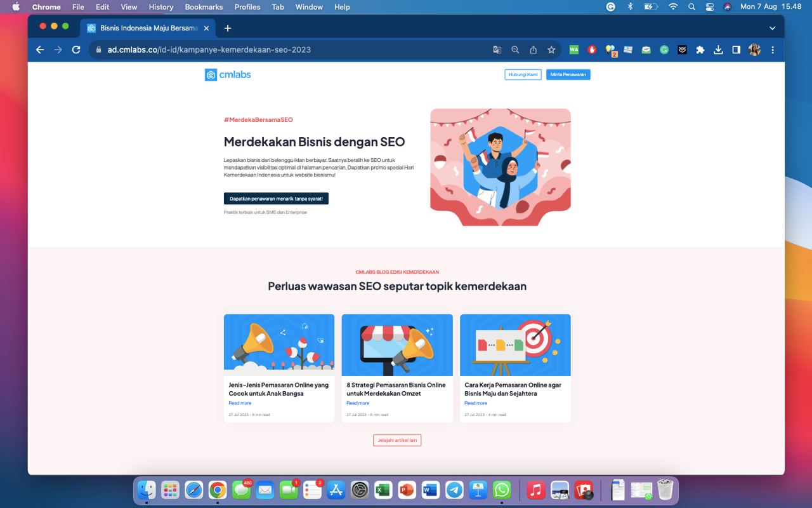Toggle the Chrome side panel
Screen dimensions: 812x508
pyautogui.click(x=737, y=50)
